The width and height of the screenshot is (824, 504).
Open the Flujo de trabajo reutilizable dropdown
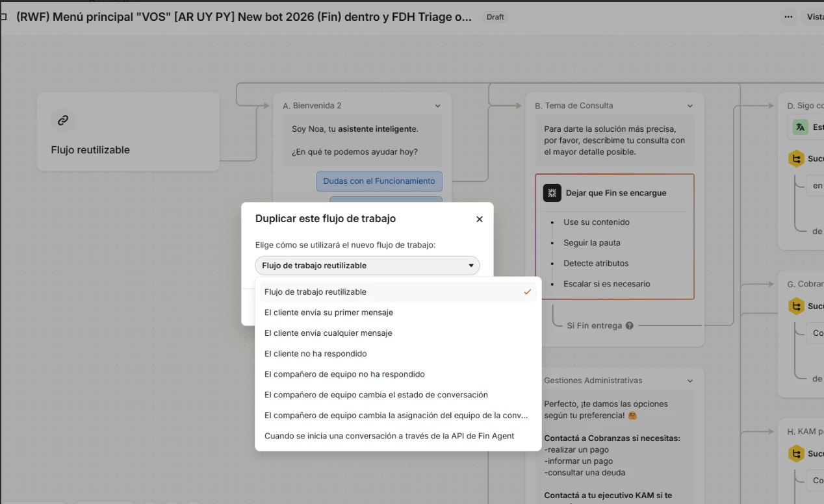point(367,266)
